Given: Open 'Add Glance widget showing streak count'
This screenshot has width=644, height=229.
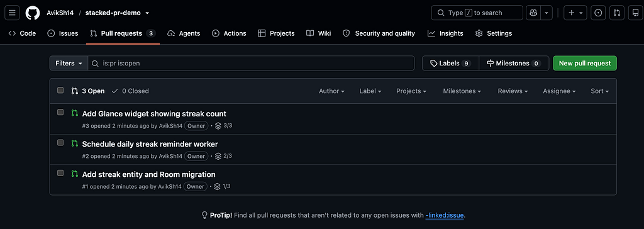Looking at the screenshot, I should [x=154, y=113].
